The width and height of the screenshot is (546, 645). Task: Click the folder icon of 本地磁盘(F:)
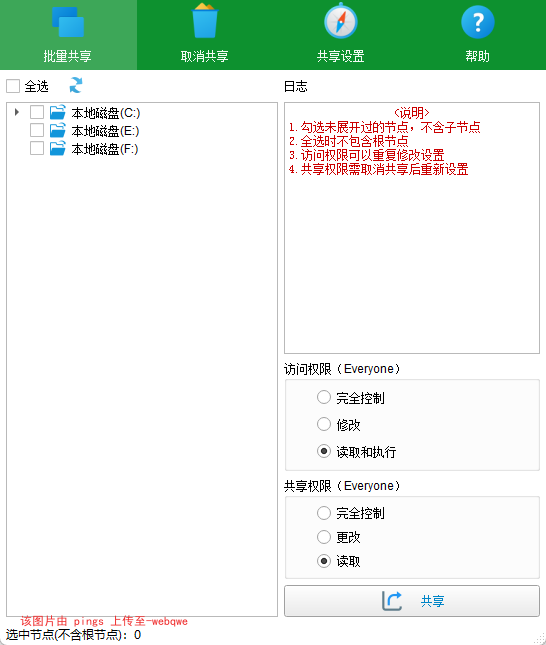[x=58, y=148]
